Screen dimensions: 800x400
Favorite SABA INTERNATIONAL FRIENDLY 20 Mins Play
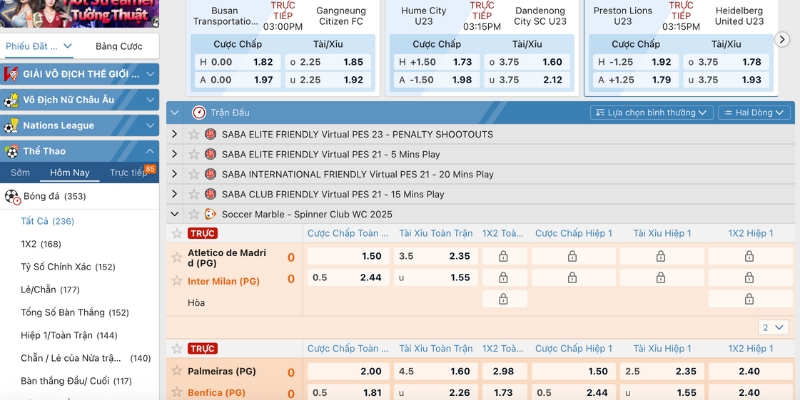(194, 174)
